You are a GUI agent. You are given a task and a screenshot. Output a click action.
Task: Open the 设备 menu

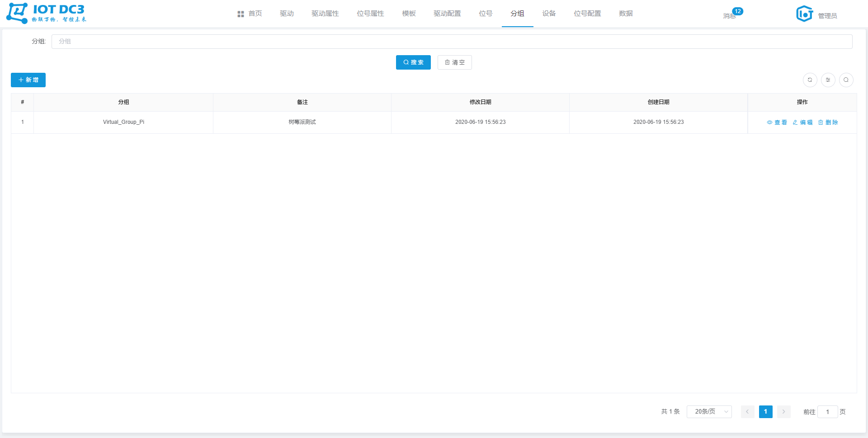coord(549,14)
